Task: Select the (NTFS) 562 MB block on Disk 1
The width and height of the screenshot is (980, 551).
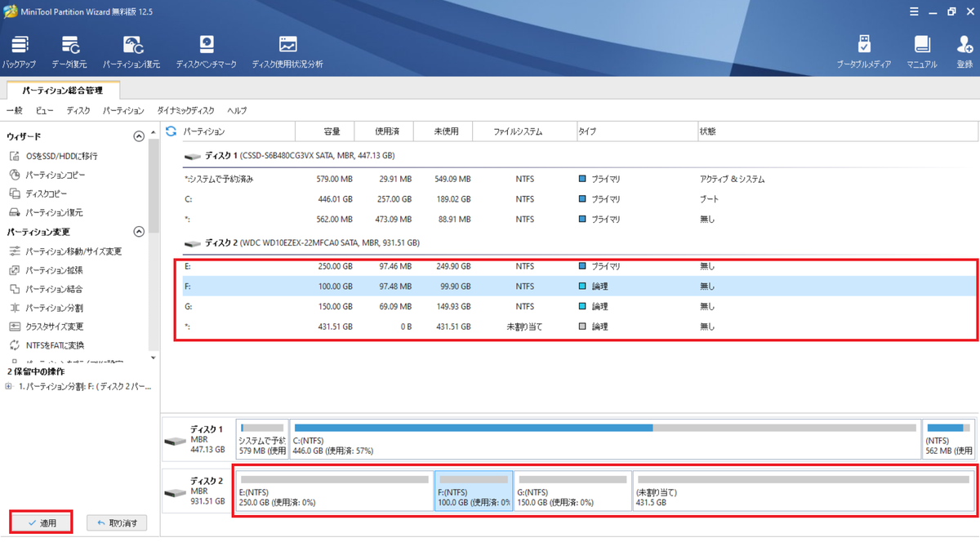Action: 948,439
